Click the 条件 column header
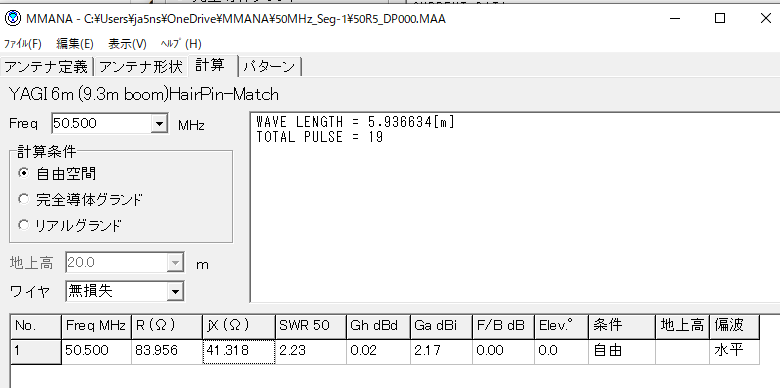Image resolution: width=780 pixels, height=388 pixels. click(x=622, y=326)
